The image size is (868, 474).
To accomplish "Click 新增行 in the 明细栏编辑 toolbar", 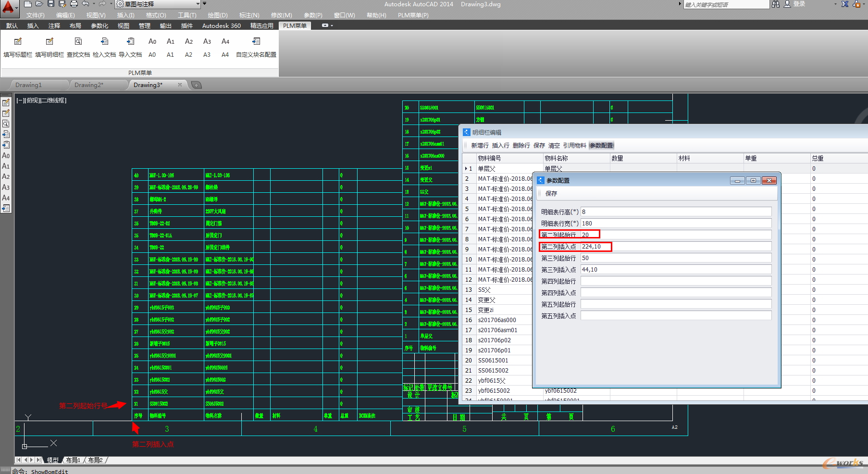I will (x=480, y=146).
